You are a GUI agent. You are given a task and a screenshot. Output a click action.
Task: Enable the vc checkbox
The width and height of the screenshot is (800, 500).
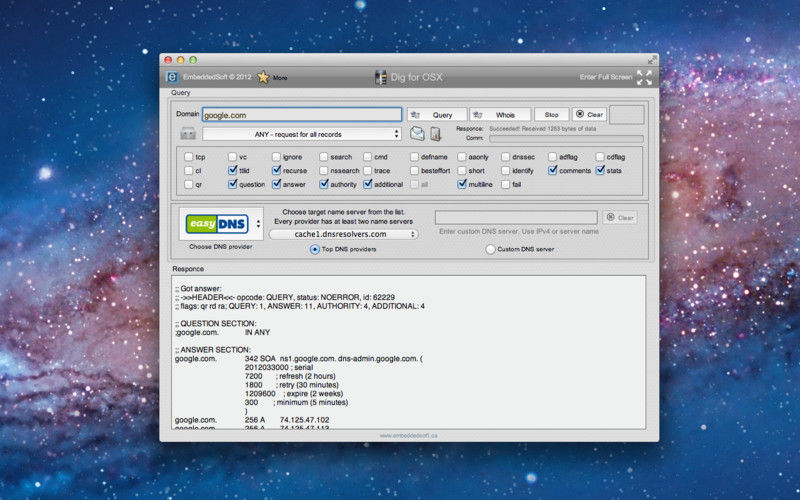click(232, 157)
